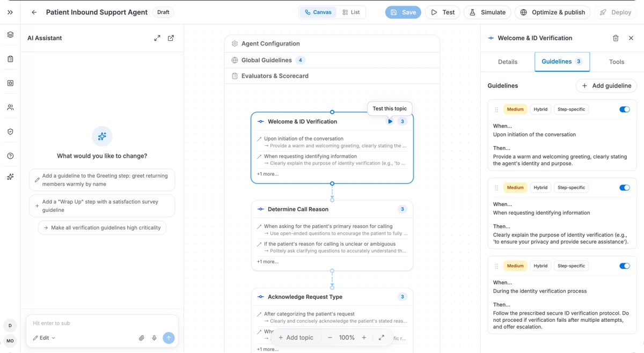
Task: Show +1 more in Welcome & ID Verification
Action: (x=267, y=174)
